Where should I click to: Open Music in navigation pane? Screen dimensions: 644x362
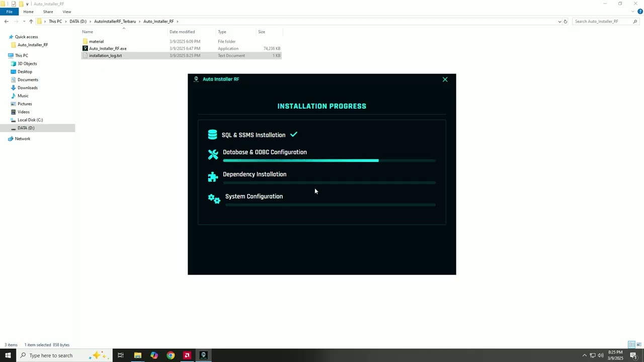23,96
